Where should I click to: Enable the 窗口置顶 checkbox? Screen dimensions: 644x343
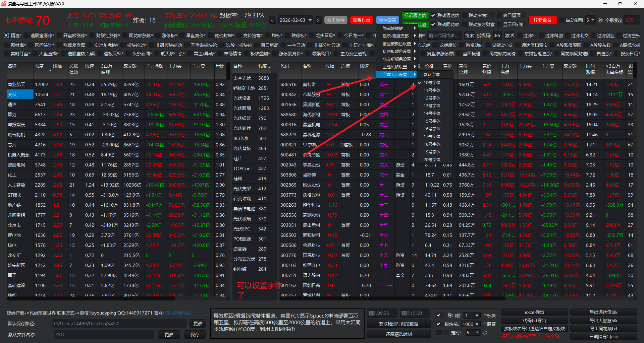[x=499, y=15]
